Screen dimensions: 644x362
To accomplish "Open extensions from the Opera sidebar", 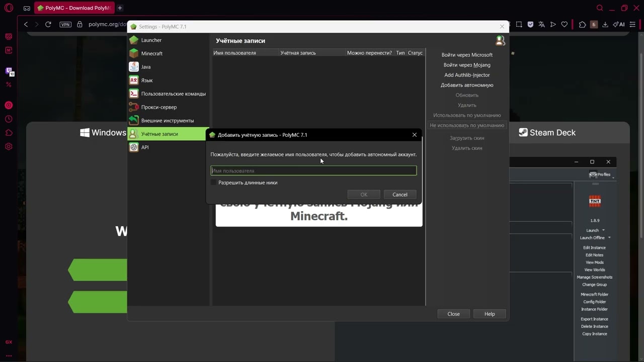I will point(9,133).
